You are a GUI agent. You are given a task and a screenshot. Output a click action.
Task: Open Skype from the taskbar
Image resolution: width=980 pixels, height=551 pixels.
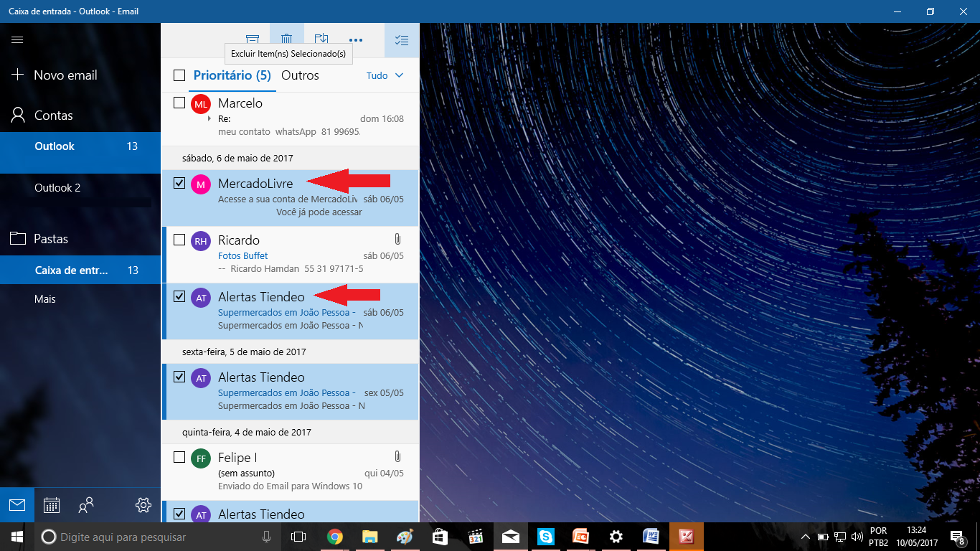(546, 537)
